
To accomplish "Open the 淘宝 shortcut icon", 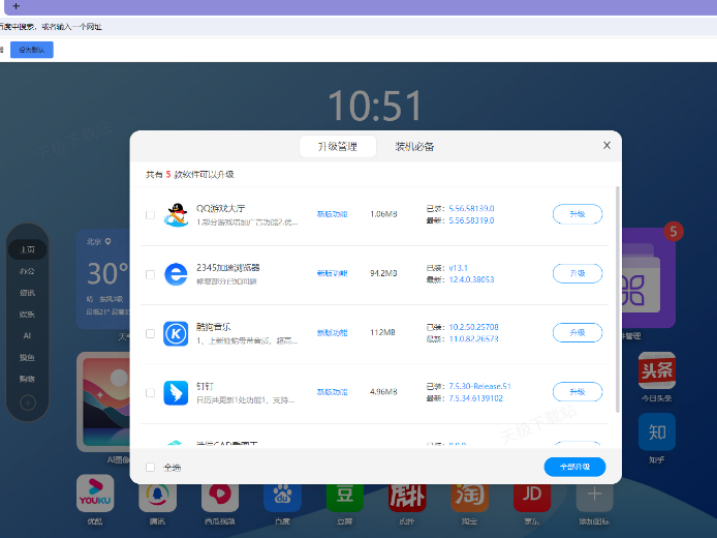I will coord(469,493).
